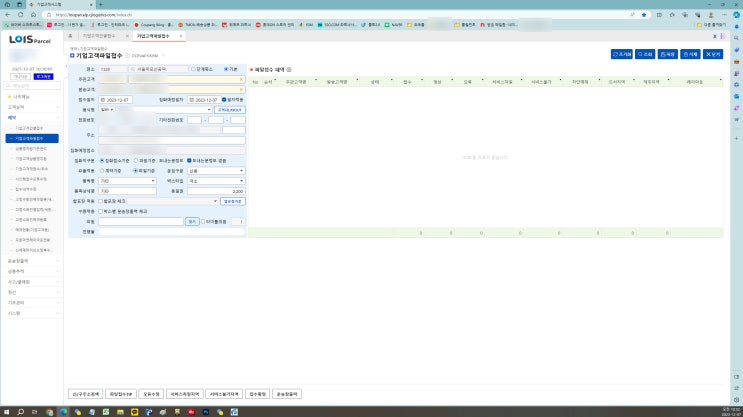This screenshot has height=417, width=743.
Task: Click the 로그아웃 blue sidebar button
Action: click(44, 77)
